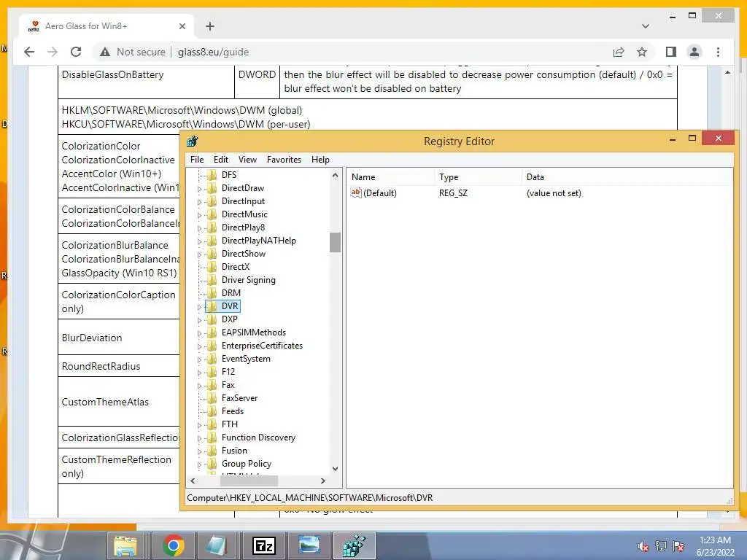Viewport: 747px width, 560px height.
Task: Click the DXP folder icon
Action: point(212,319)
